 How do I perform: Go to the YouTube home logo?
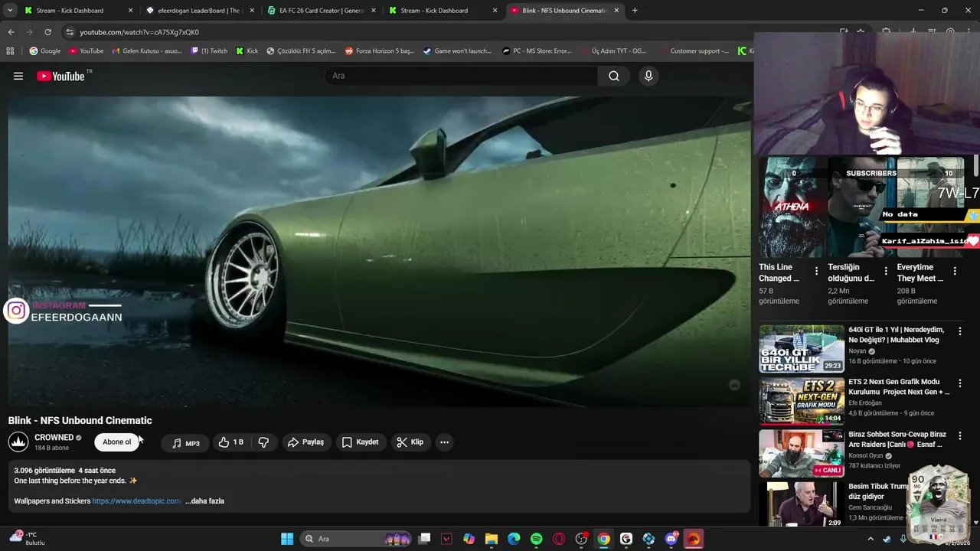(60, 76)
